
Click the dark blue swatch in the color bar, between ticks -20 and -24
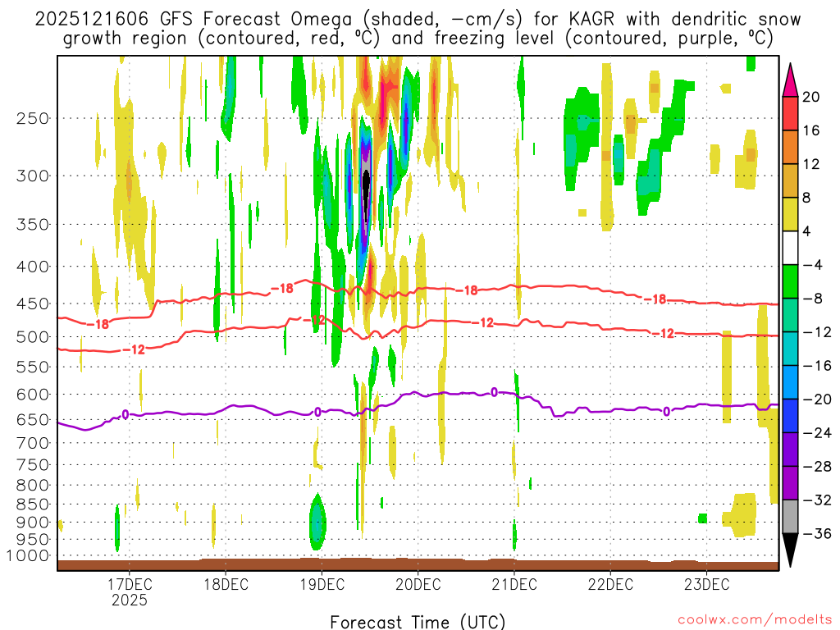(790, 416)
